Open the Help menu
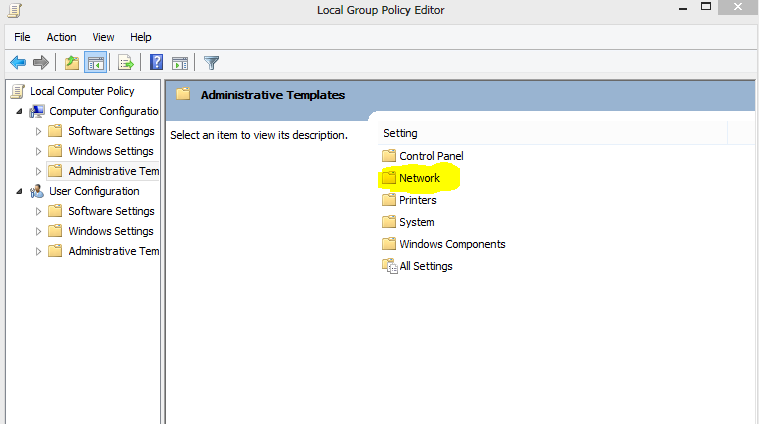This screenshot has width=759, height=424. point(140,37)
